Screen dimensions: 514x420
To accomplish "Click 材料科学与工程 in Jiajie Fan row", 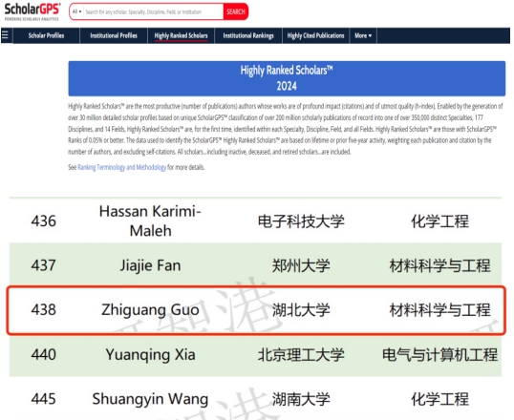I will 439,265.
